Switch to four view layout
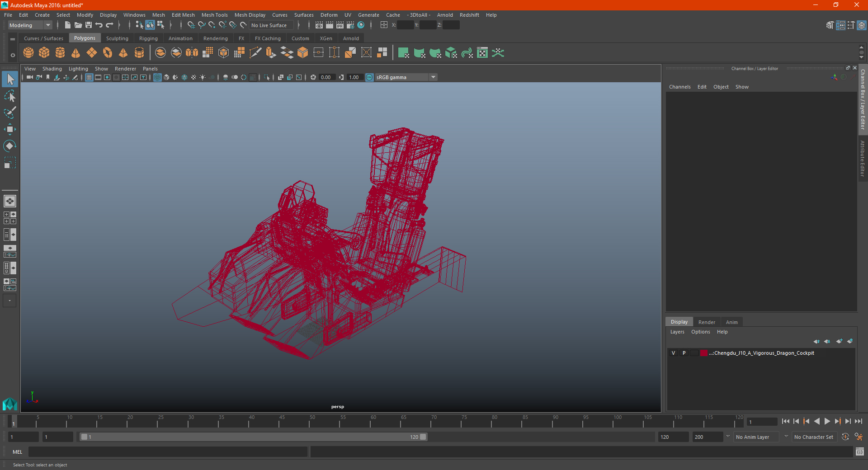Screen dimensions: 868x470 coord(10,218)
